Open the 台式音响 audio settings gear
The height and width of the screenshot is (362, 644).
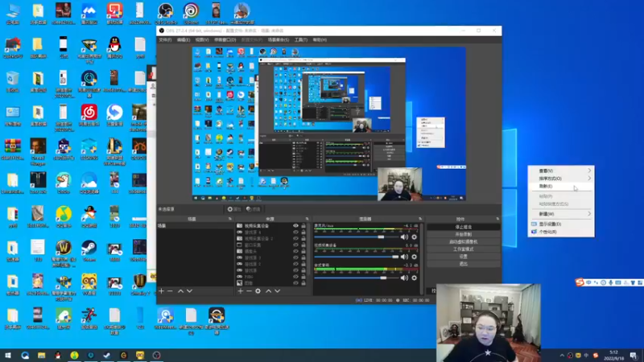point(414,278)
